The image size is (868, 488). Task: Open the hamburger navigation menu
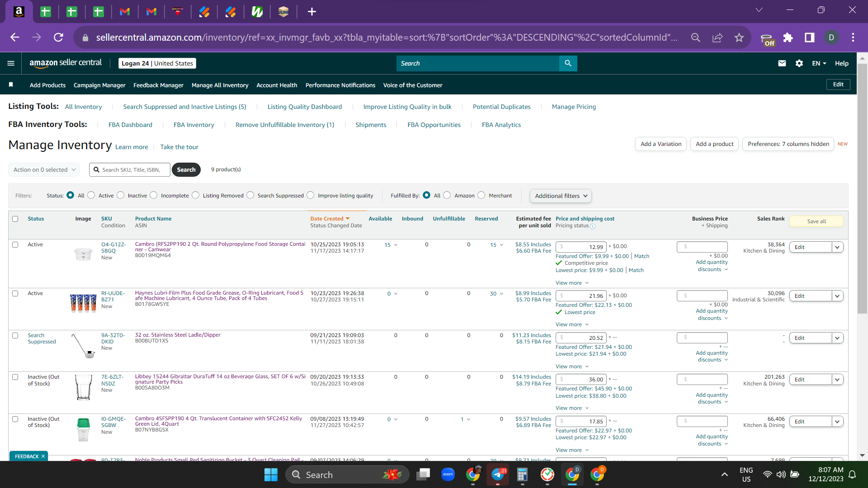pyautogui.click(x=11, y=63)
